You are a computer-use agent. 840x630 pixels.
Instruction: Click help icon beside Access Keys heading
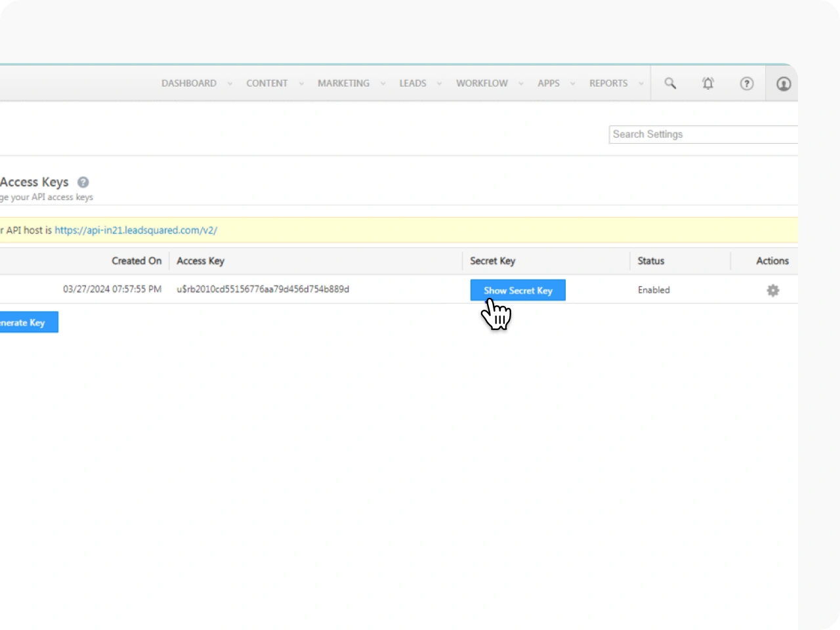pyautogui.click(x=83, y=182)
